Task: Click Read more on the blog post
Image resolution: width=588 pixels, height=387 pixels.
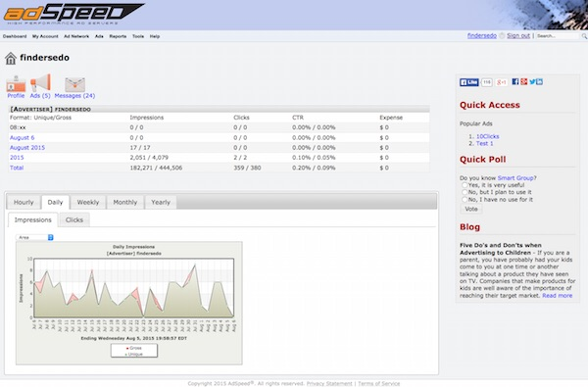Action: [x=558, y=296]
